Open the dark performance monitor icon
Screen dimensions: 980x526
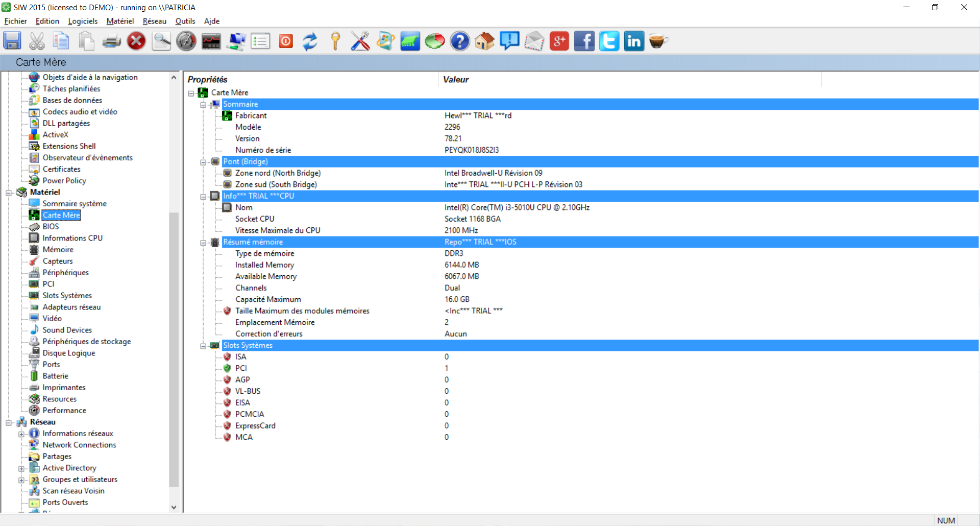[x=211, y=41]
